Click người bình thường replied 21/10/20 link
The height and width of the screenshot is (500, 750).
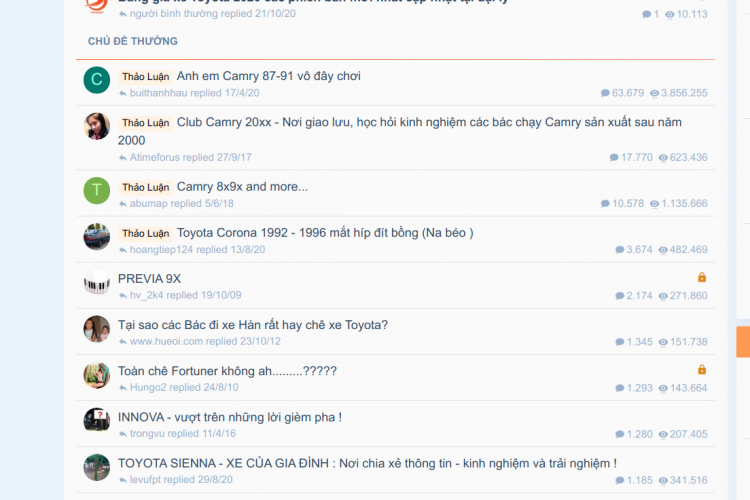213,13
